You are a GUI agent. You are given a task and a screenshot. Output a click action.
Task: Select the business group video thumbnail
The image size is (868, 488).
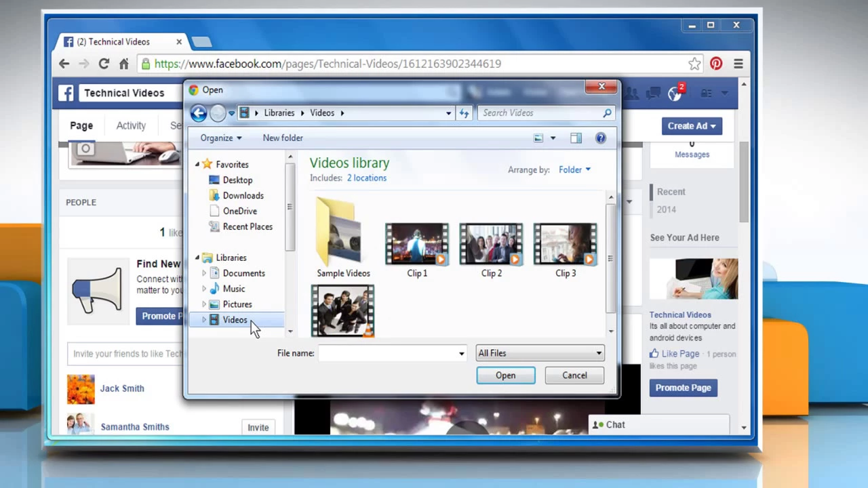tap(342, 311)
